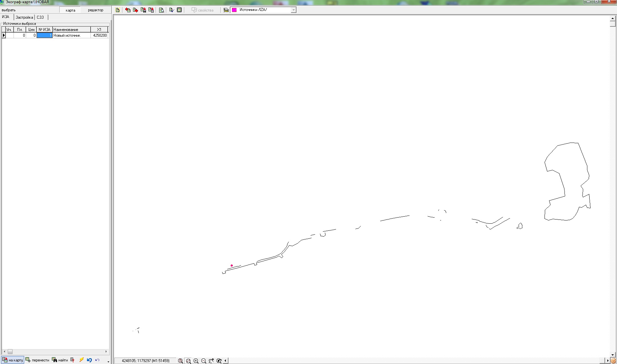
Task: Expand the bottom toolbar overflow arrow
Action: pyautogui.click(x=108, y=361)
